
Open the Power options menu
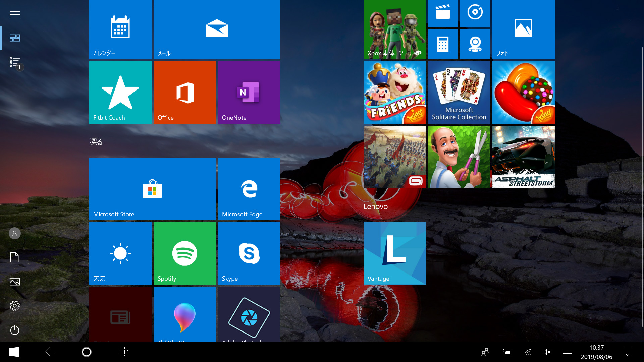tap(15, 330)
